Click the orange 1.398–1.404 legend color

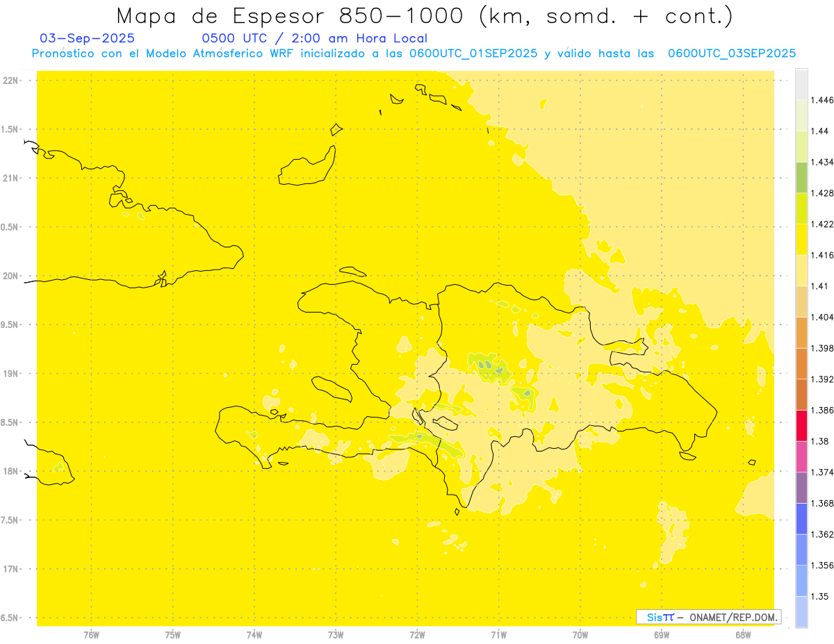pos(802,332)
